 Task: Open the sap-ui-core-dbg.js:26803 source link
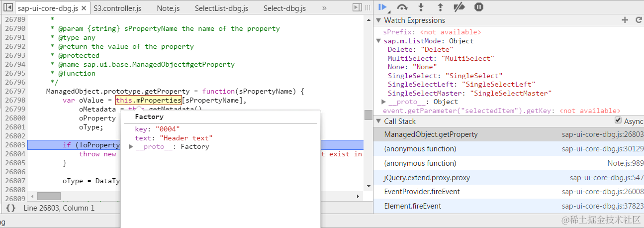(x=603, y=134)
